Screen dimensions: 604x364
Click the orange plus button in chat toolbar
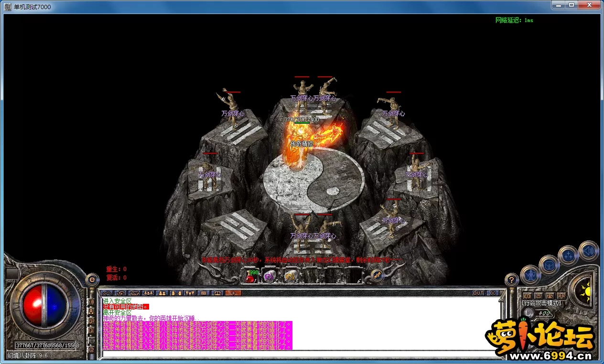[x=233, y=293]
